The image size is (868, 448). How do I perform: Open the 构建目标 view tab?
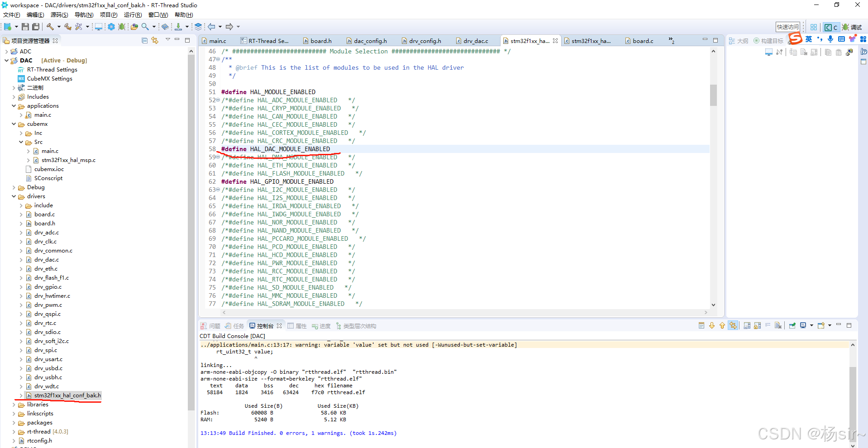point(768,41)
